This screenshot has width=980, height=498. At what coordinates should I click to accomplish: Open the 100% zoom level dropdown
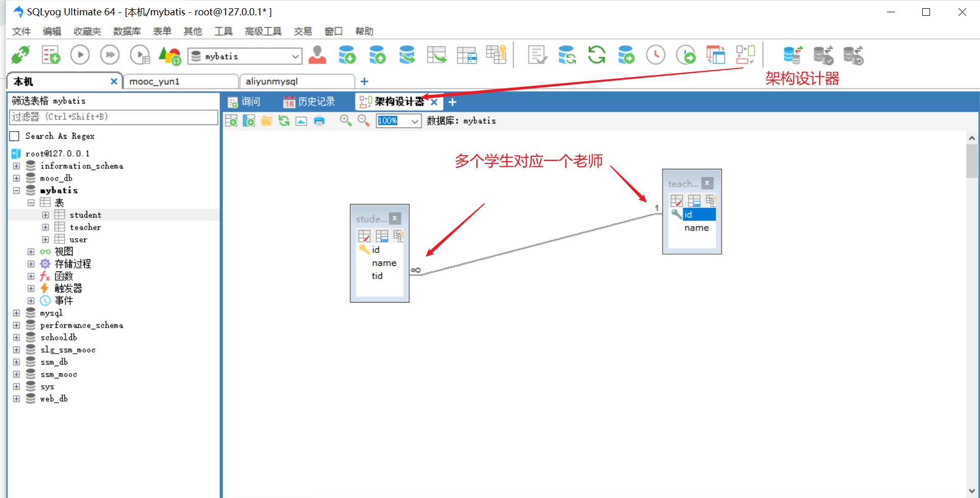414,121
